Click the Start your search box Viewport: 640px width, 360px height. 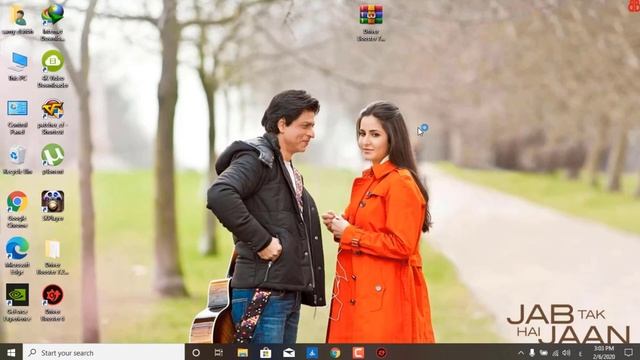(104, 353)
